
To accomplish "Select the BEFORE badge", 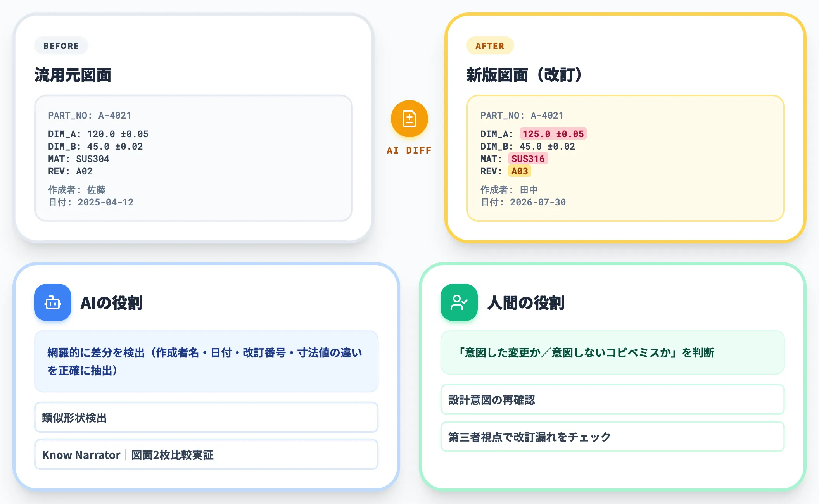I will (61, 46).
